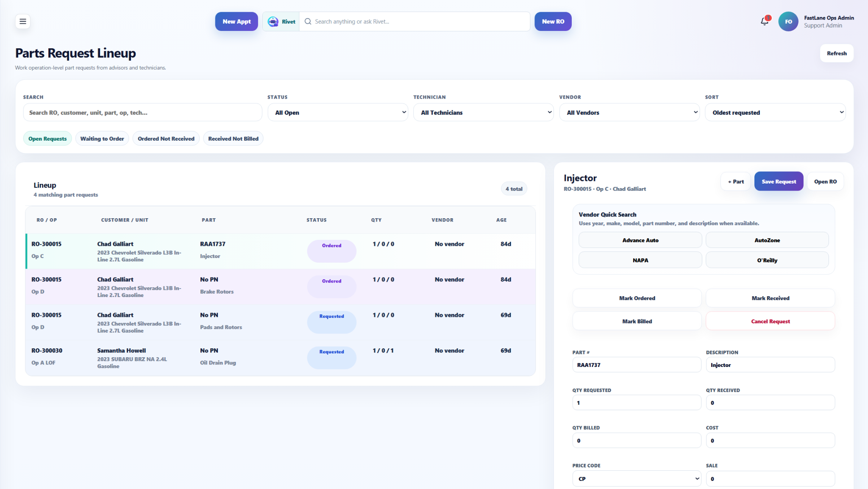Open the Price Code CP dropdown
This screenshot has height=489, width=868.
[637, 478]
